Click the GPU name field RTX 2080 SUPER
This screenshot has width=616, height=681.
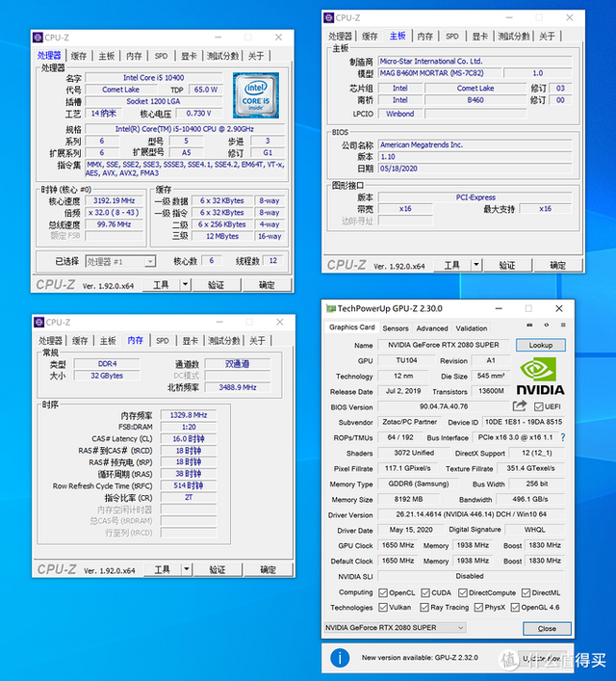pyautogui.click(x=443, y=345)
